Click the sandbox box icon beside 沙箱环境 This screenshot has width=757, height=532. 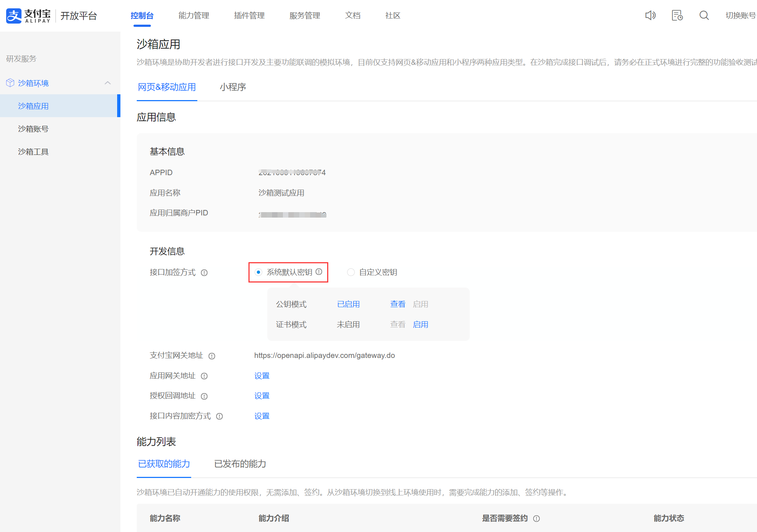tap(10, 83)
